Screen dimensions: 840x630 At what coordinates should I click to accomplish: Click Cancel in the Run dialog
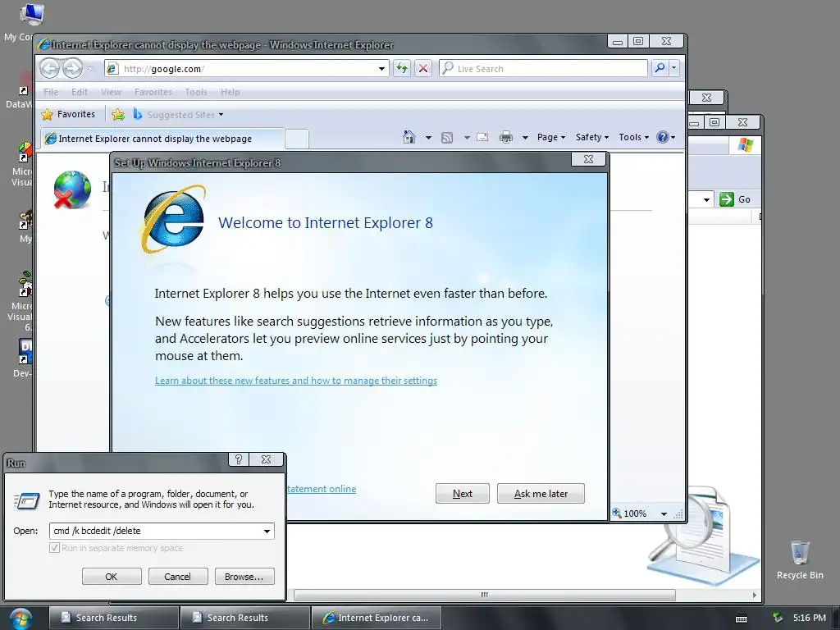(x=177, y=577)
